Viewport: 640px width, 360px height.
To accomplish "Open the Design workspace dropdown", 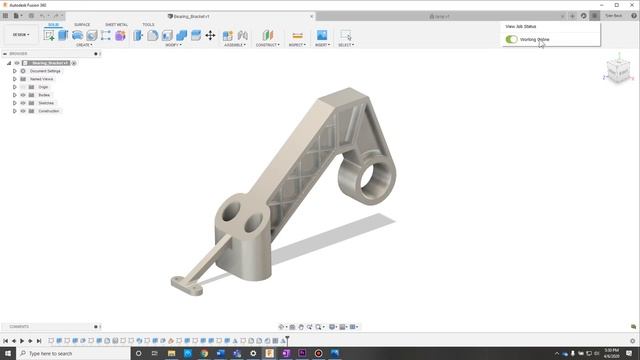I will tap(21, 35).
